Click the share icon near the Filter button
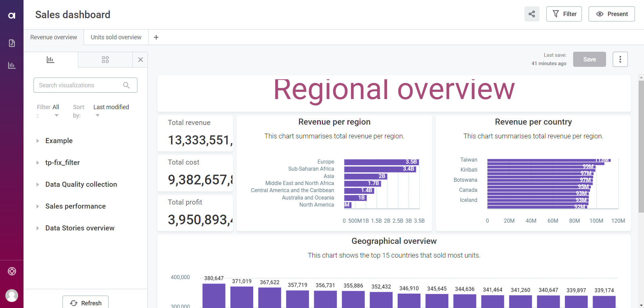 click(x=532, y=14)
